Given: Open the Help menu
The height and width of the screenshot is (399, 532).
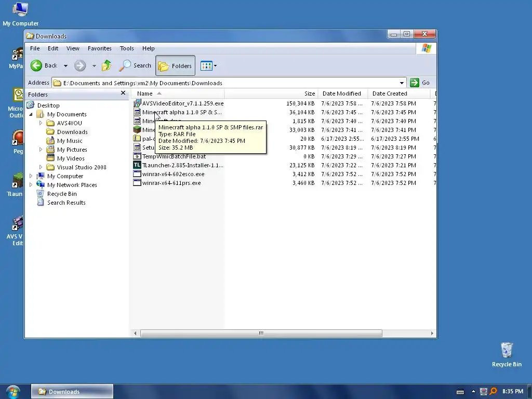Looking at the screenshot, I should (148, 48).
